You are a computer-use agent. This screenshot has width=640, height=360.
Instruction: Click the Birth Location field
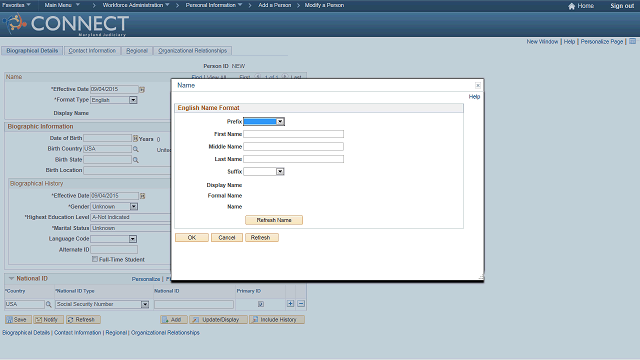(x=127, y=170)
